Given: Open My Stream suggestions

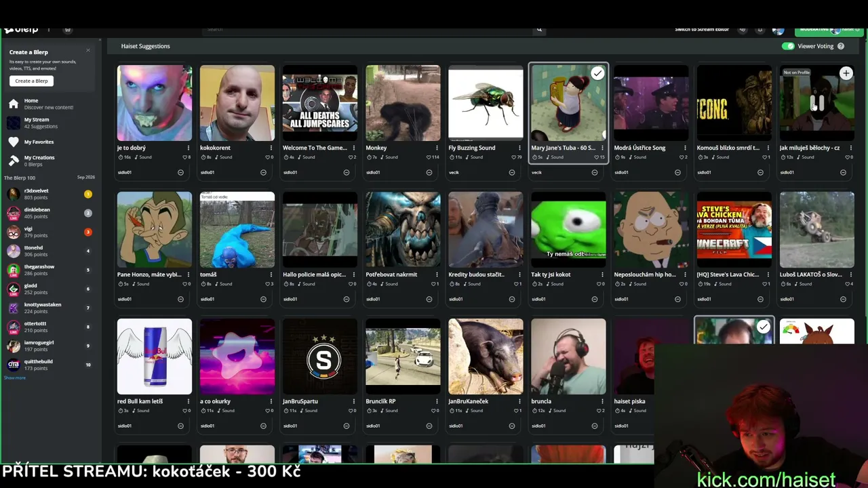Looking at the screenshot, I should [x=41, y=123].
